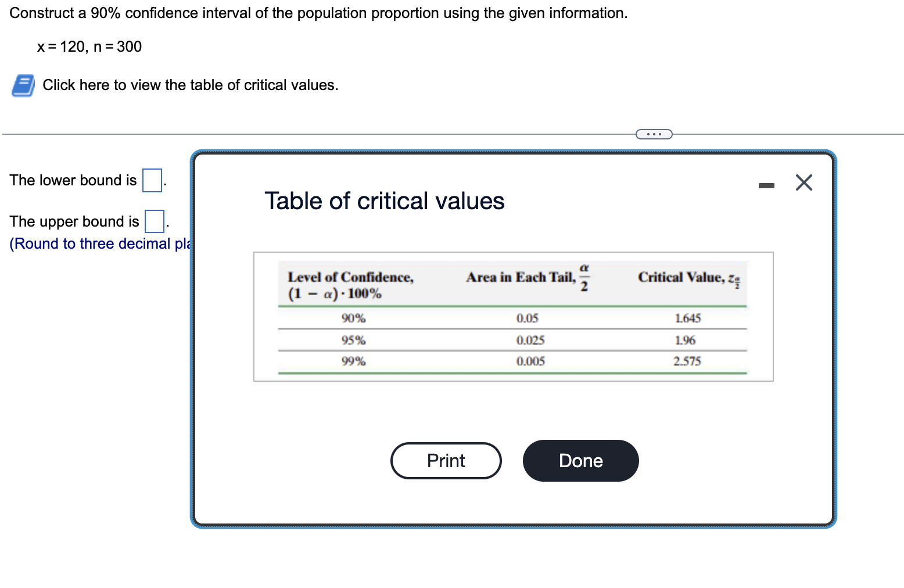Screen dimensions: 904x588
Task: Select the 99% confidence level row
Action: (353, 361)
